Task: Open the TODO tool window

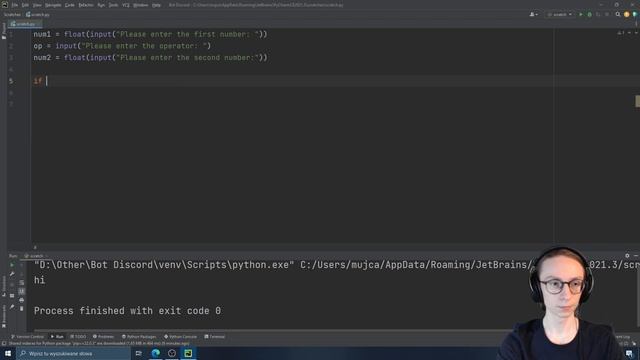Action: 78,337
